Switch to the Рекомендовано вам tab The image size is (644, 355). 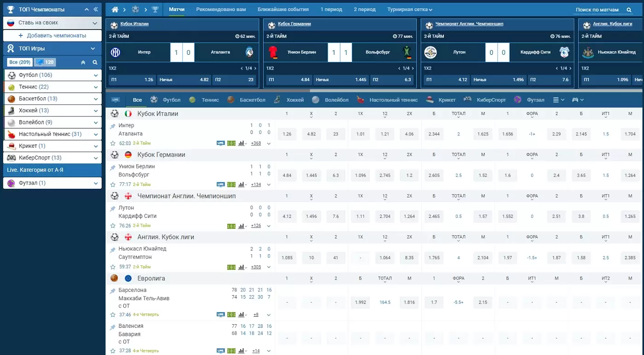(x=221, y=10)
